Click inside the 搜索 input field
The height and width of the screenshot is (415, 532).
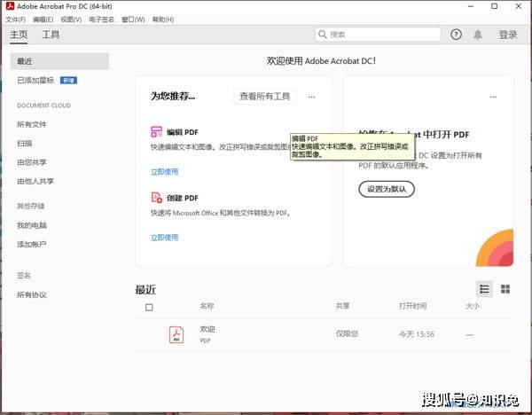[381, 35]
